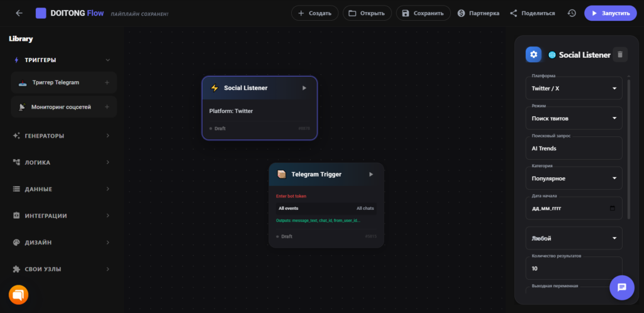Image resolution: width=644 pixels, height=313 pixels.
Task: Click the Поисковый запрос field with AI Trends
Action: [574, 148]
